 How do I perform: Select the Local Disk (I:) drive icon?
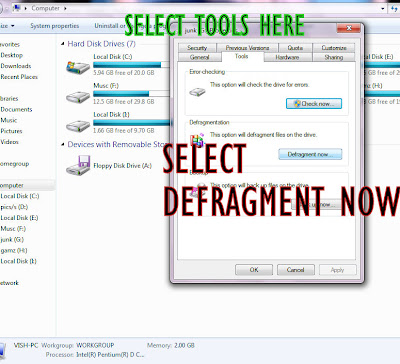[78, 126]
